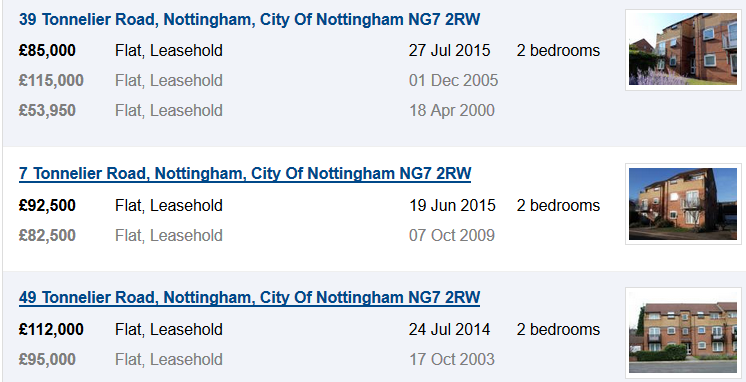Screen dimensions: 746x382
Task: Open 7 Tonnelier Road listing link
Action: pyautogui.click(x=245, y=174)
